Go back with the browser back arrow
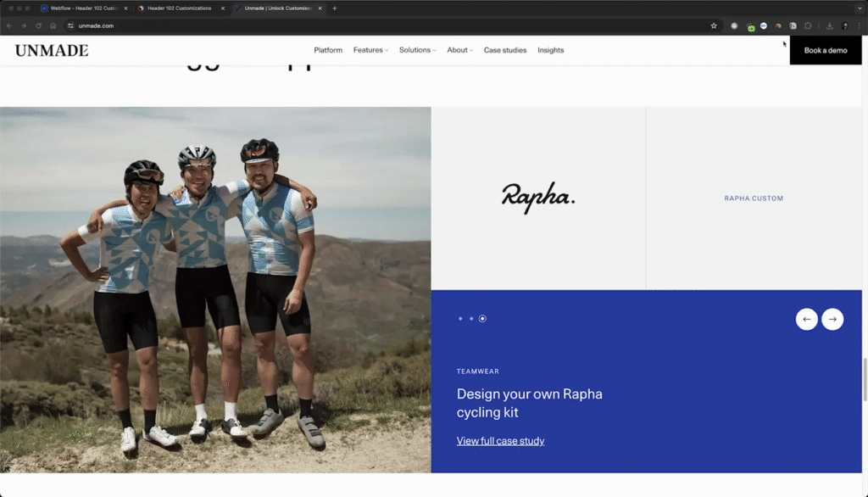868x497 pixels. pos(9,25)
